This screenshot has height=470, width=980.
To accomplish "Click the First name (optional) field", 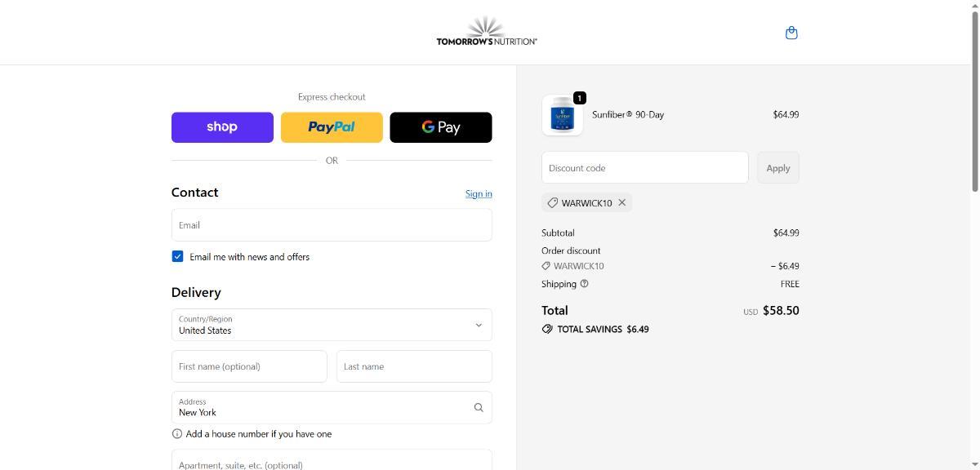I will click(x=249, y=366).
